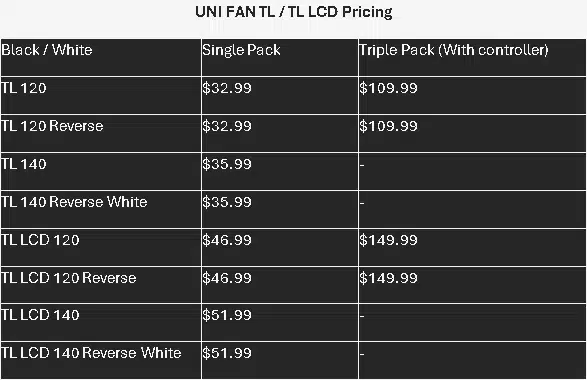Select the TL 120 row label
This screenshot has height=380, width=587.
tap(24, 88)
